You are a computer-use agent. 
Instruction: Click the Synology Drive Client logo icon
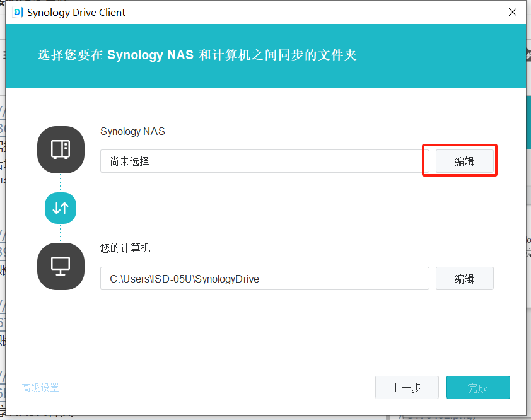point(18,13)
